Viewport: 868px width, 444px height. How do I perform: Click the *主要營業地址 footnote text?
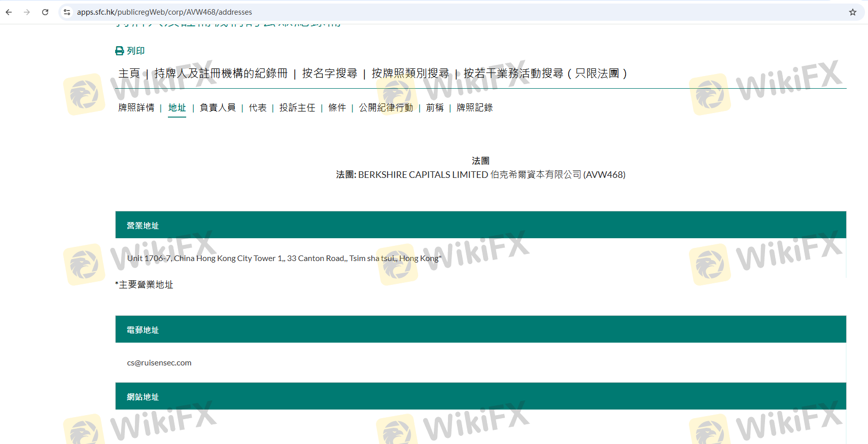coord(144,285)
